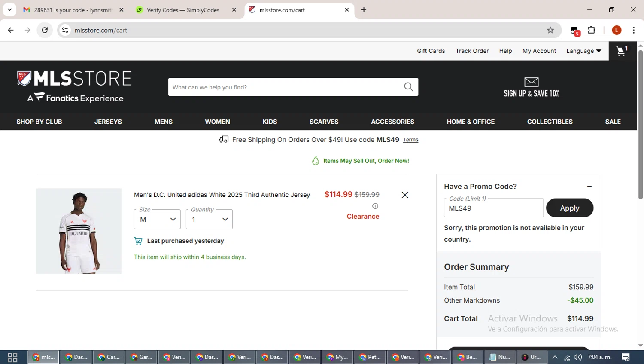This screenshot has width=644, height=364.
Task: Reload the page
Action: point(45,30)
